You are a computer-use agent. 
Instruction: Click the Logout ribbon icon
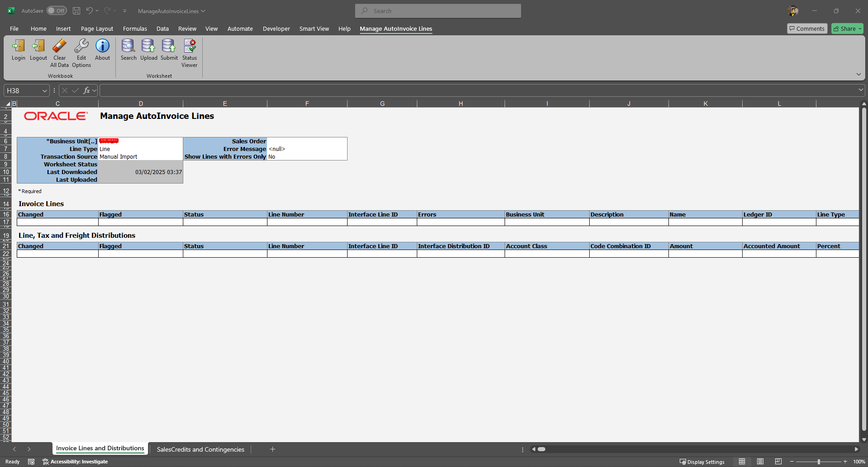(38, 50)
